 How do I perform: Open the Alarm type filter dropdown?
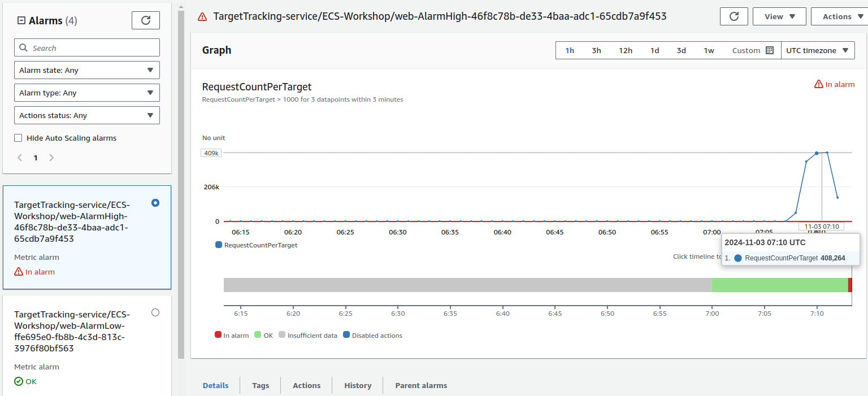click(86, 93)
